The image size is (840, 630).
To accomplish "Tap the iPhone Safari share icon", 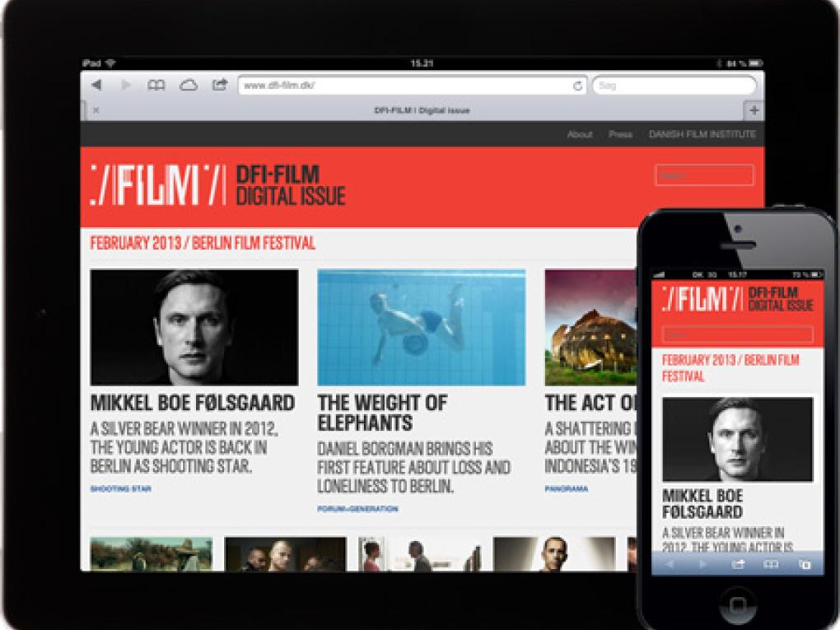I will tap(738, 564).
